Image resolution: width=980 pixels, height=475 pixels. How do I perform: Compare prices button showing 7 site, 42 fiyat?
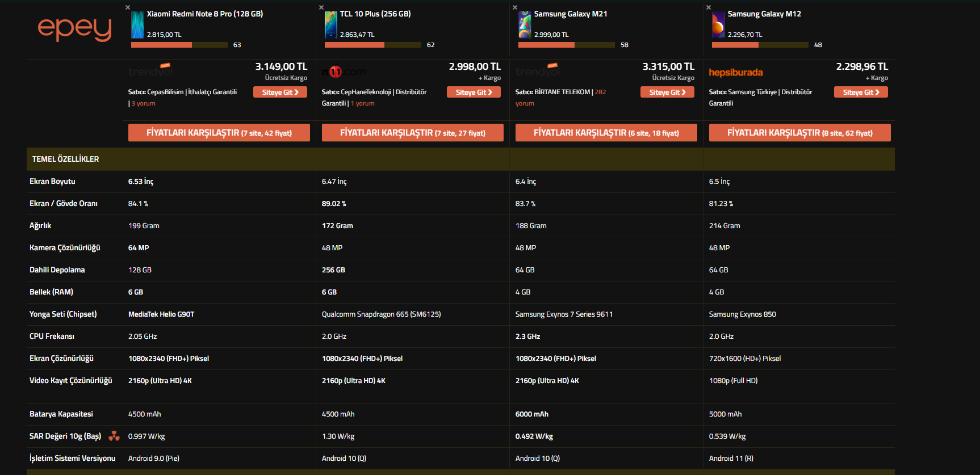219,132
